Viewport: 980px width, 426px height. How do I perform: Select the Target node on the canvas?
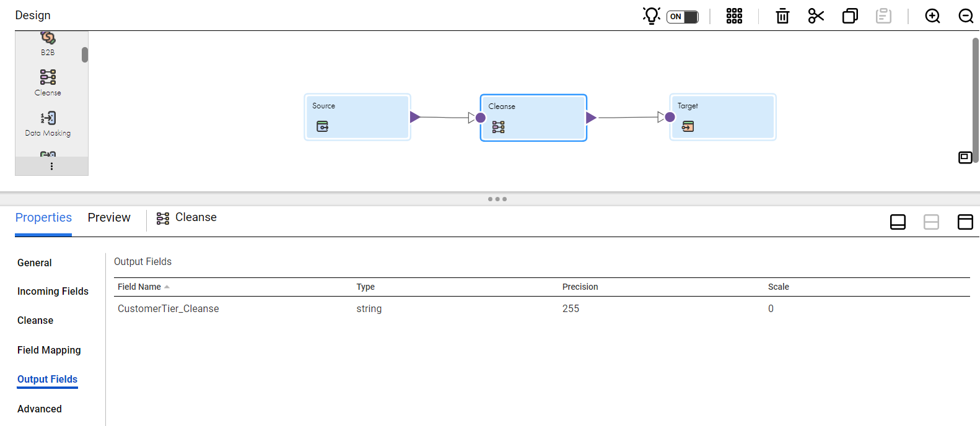(723, 117)
